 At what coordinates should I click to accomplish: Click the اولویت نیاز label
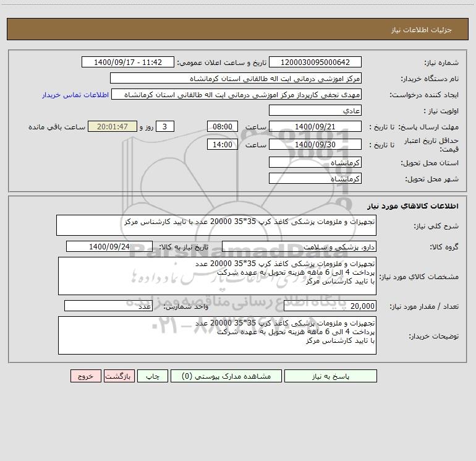point(441,111)
